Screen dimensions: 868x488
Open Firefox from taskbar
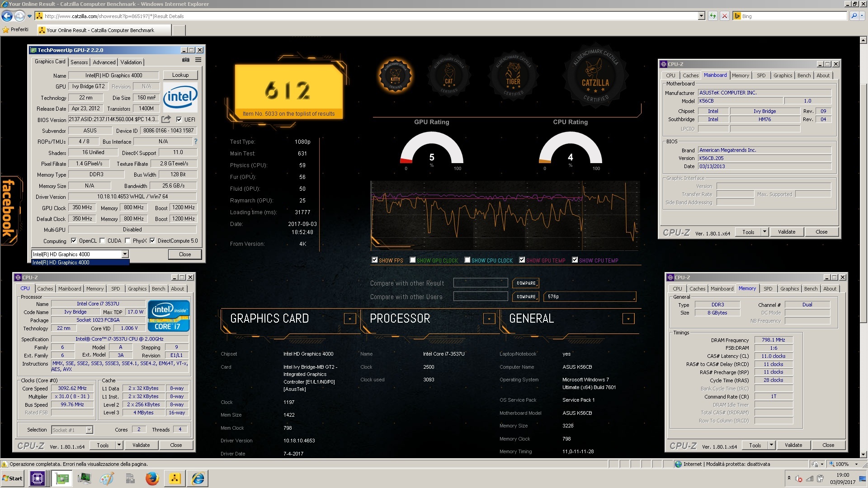click(152, 479)
